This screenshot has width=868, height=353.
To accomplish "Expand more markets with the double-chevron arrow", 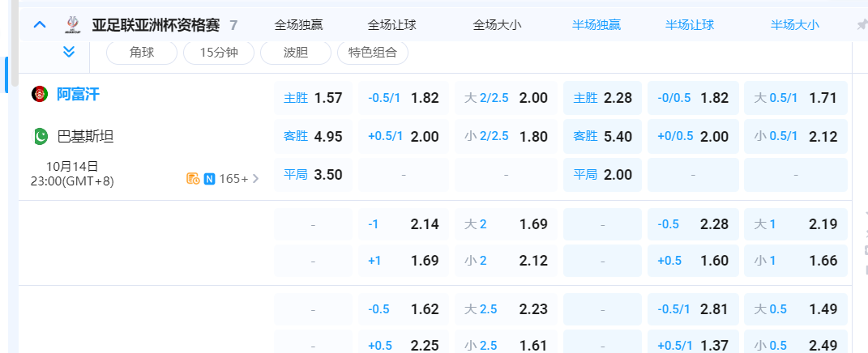I will [69, 52].
